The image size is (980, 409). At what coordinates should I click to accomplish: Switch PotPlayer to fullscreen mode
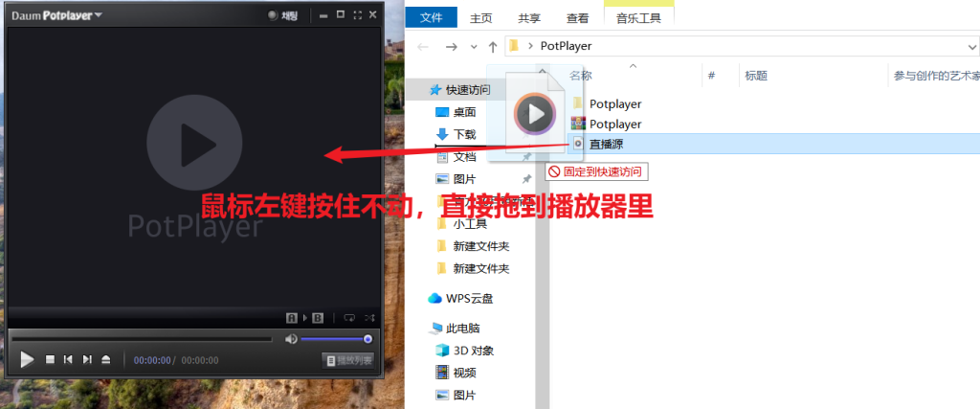(358, 15)
